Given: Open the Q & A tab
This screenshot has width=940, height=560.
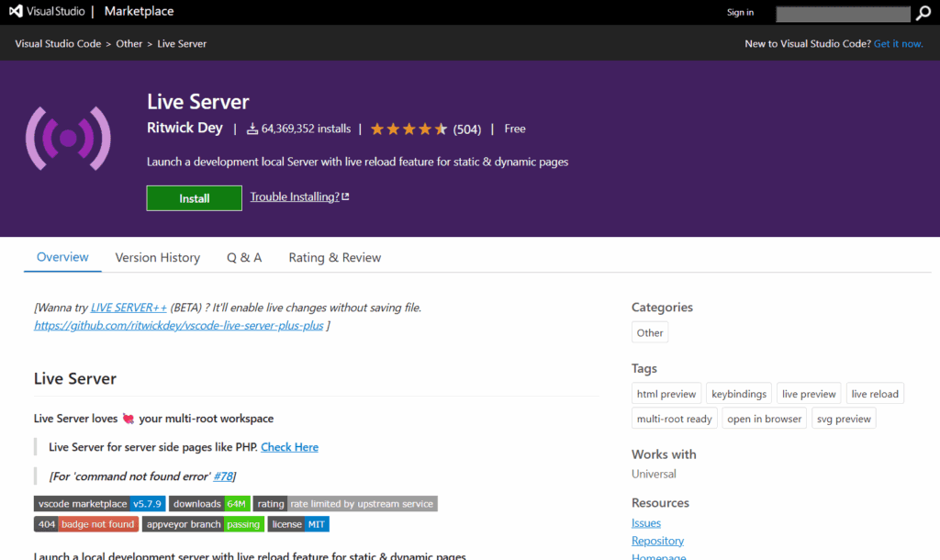Looking at the screenshot, I should coord(244,258).
